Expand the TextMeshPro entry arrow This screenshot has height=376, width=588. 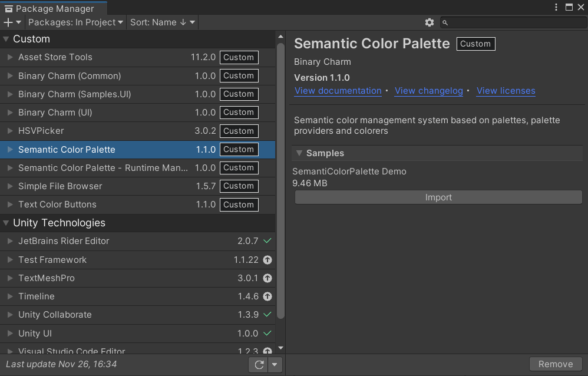[x=10, y=278]
